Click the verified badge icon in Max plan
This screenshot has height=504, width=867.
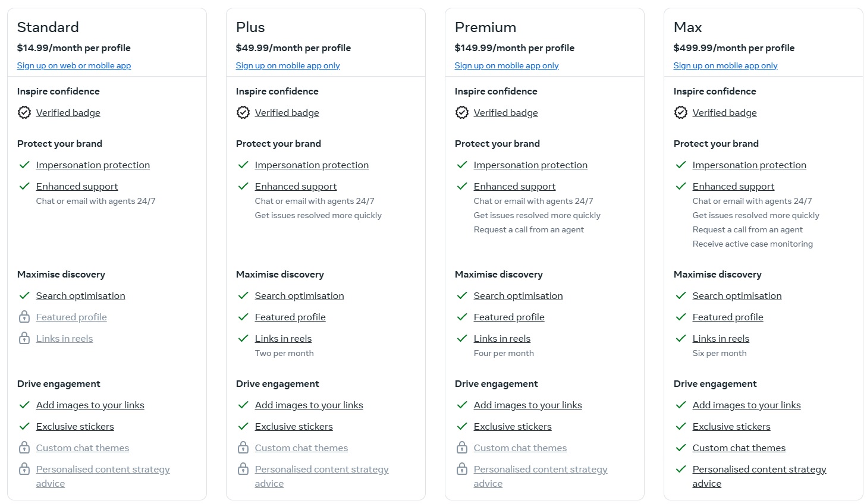(681, 112)
